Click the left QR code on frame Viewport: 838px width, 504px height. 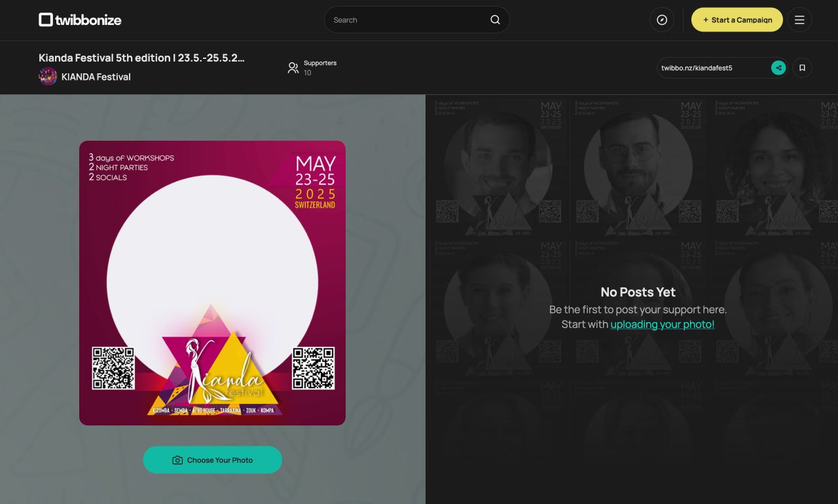point(113,368)
